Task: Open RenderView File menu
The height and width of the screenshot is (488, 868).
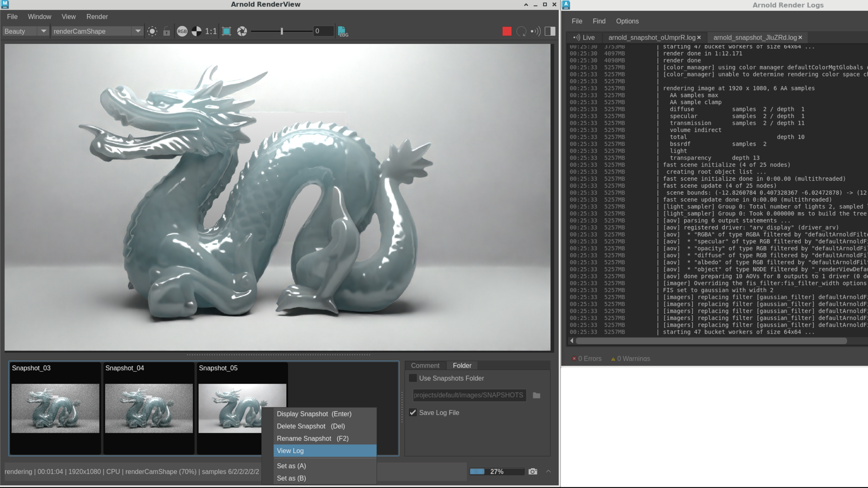Action: pos(12,17)
